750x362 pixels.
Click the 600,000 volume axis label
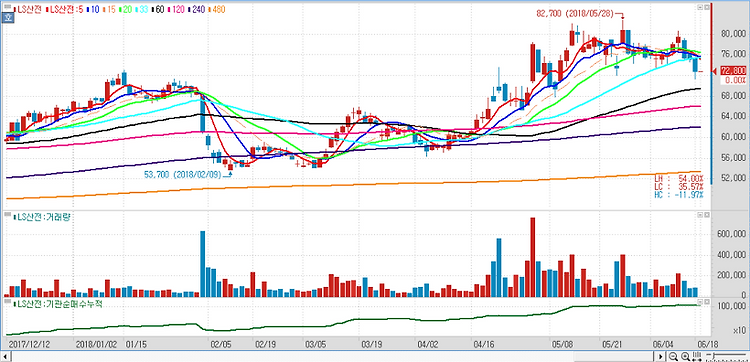click(x=730, y=234)
